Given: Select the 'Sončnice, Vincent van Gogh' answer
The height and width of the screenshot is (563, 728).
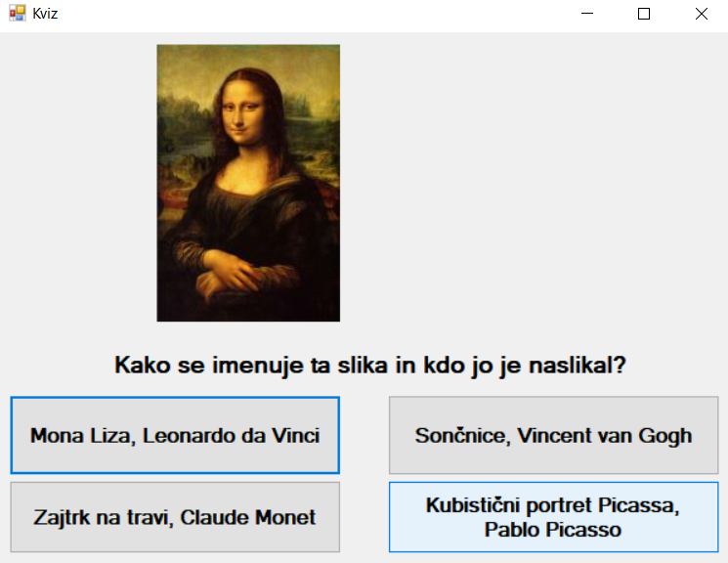Looking at the screenshot, I should (x=553, y=435).
